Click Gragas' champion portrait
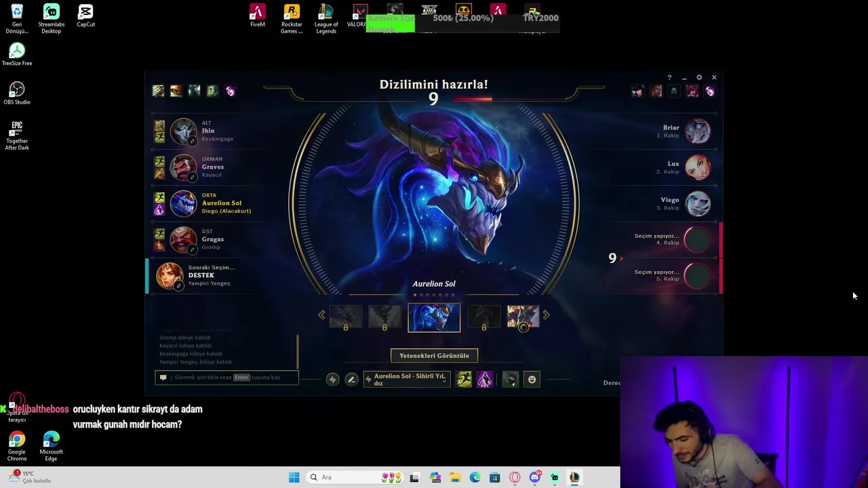This screenshot has width=868, height=488. (x=183, y=239)
